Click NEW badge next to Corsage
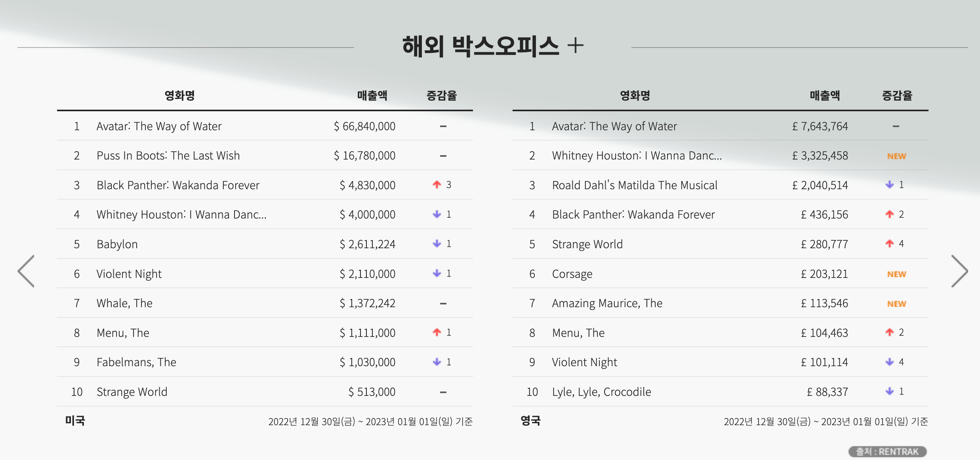Viewport: 980px width, 460px height. 896,274
